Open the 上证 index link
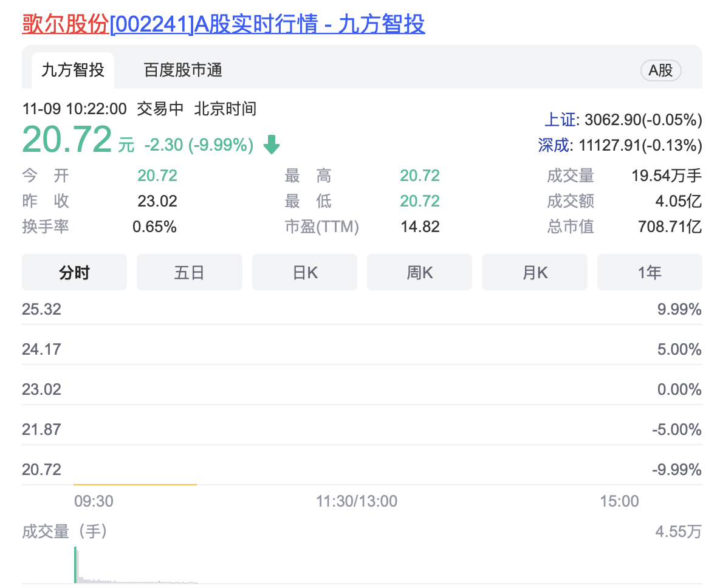The width and height of the screenshot is (717, 588). click(x=559, y=120)
